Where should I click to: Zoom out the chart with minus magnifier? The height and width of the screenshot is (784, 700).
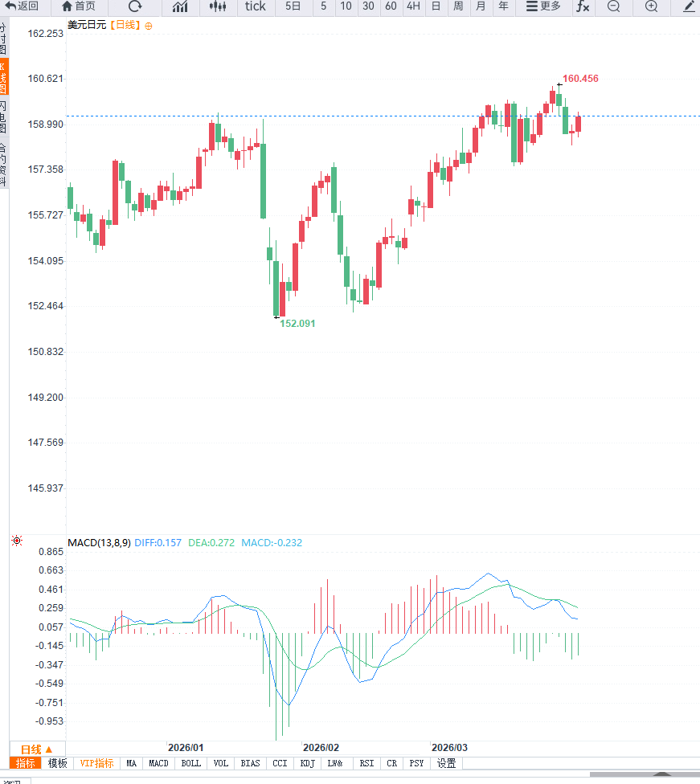(x=613, y=6)
